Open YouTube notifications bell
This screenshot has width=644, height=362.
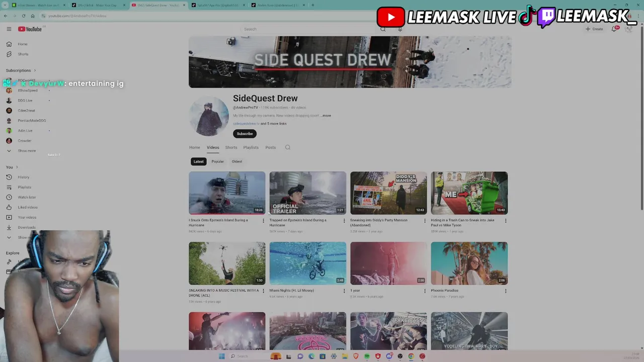click(x=614, y=29)
